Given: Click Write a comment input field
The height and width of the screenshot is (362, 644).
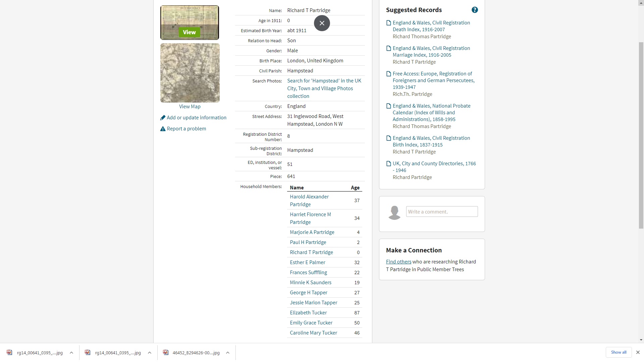Looking at the screenshot, I should [442, 212].
